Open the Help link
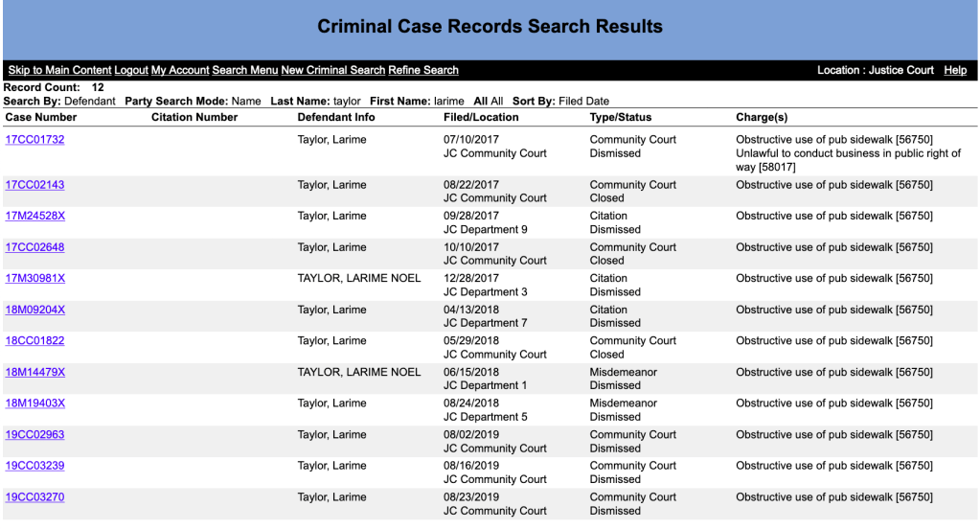Screen dimensions: 980x530 pos(955,71)
